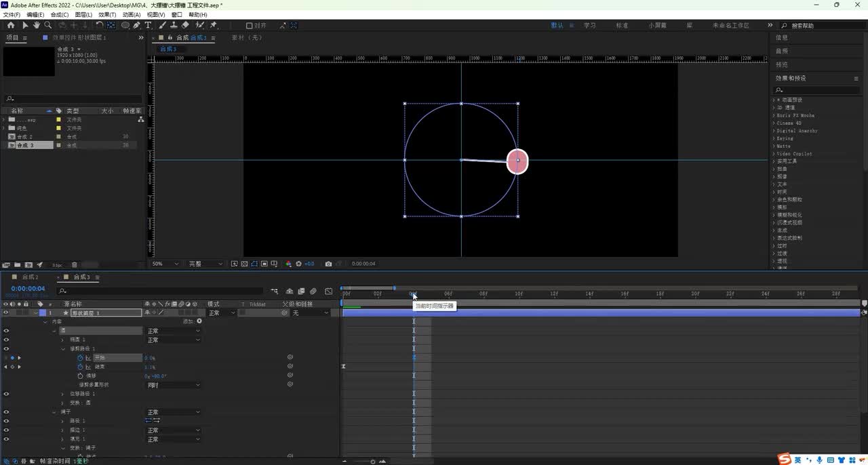This screenshot has width=868, height=465.
Task: Open the Graph Editor button in timeline
Action: (x=329, y=291)
